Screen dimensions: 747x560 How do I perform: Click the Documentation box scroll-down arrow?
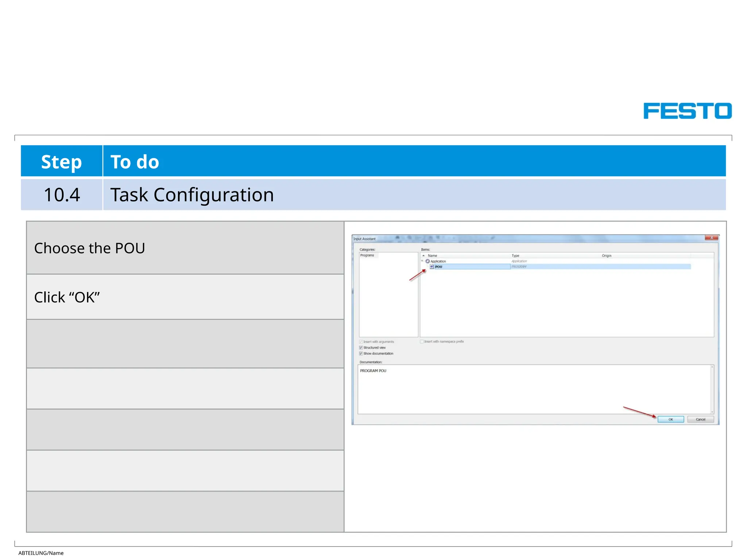click(712, 412)
